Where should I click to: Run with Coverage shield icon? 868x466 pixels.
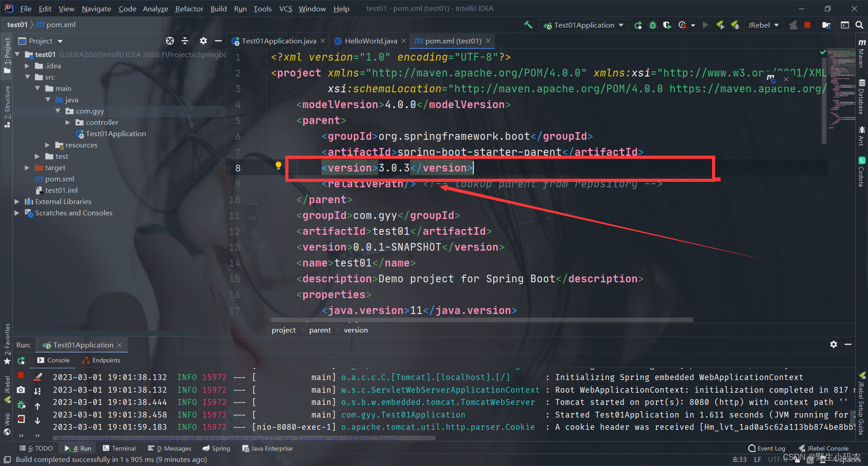coord(667,25)
